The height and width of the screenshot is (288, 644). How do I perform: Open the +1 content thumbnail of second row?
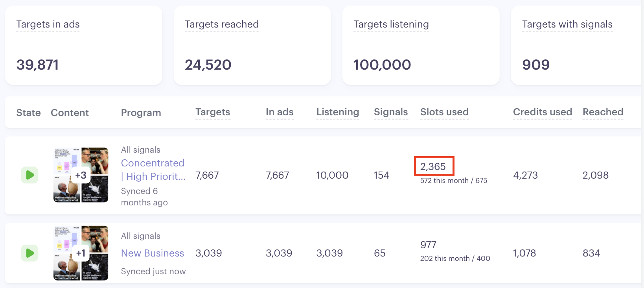tap(81, 253)
